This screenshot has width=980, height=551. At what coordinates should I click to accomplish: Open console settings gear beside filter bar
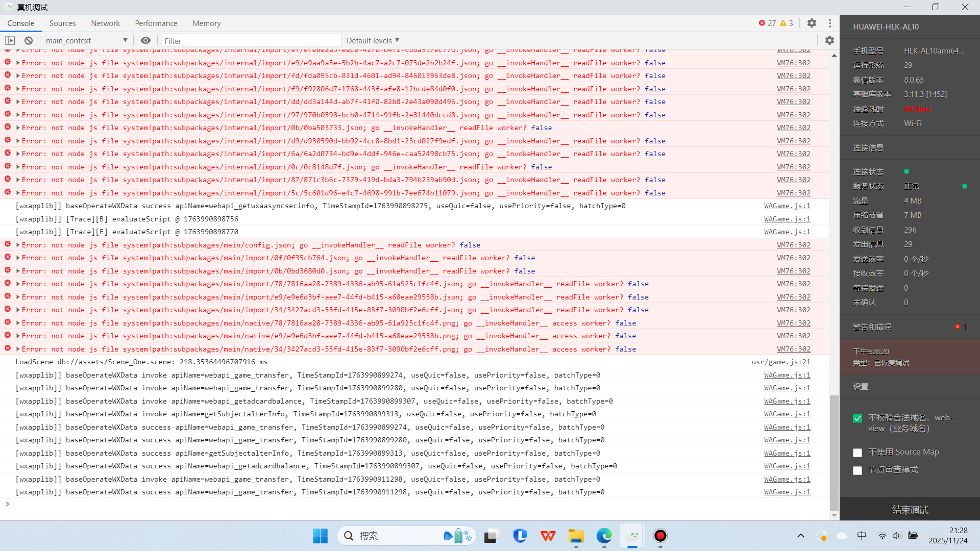pos(829,40)
